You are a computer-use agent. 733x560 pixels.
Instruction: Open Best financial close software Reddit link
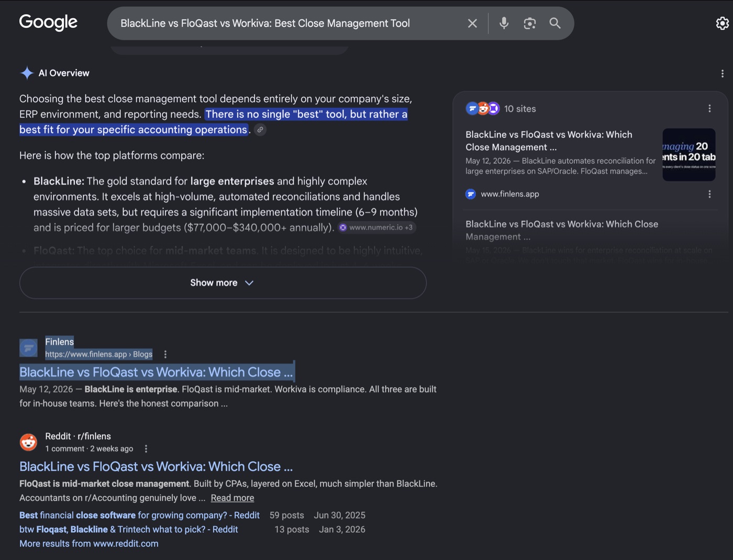coord(139,516)
